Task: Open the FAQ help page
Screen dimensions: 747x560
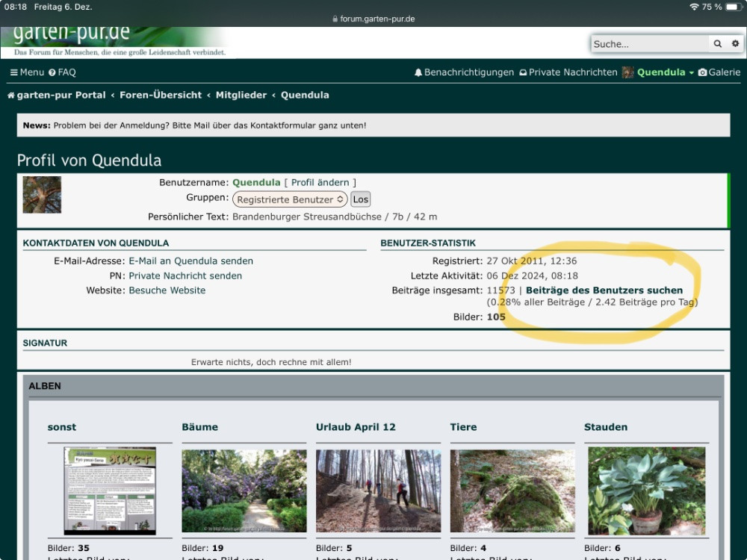Action: pos(62,72)
